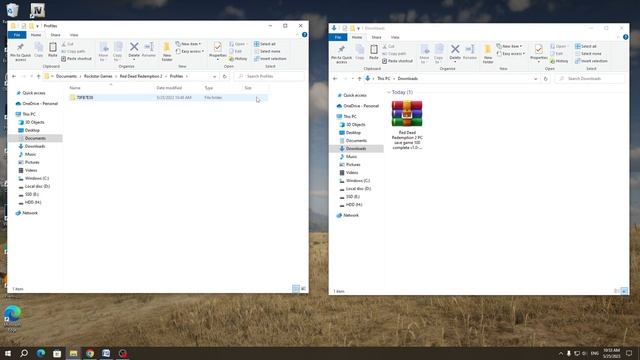Switch Profiles window to details view
The width and height of the screenshot is (640, 360).
296,289
